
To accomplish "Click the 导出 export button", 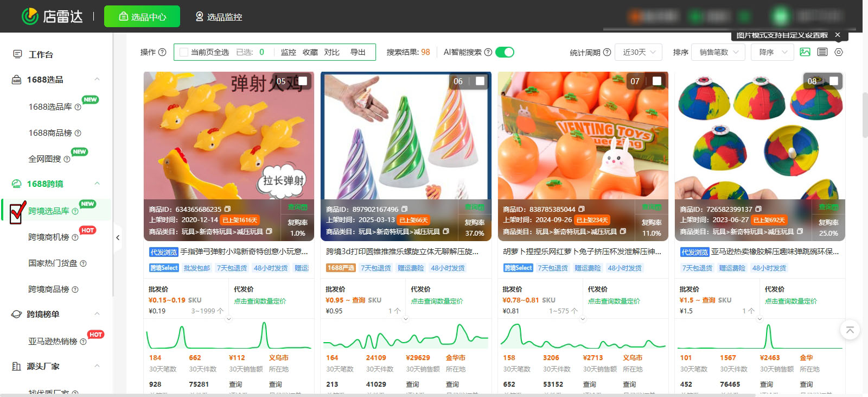I will (358, 52).
